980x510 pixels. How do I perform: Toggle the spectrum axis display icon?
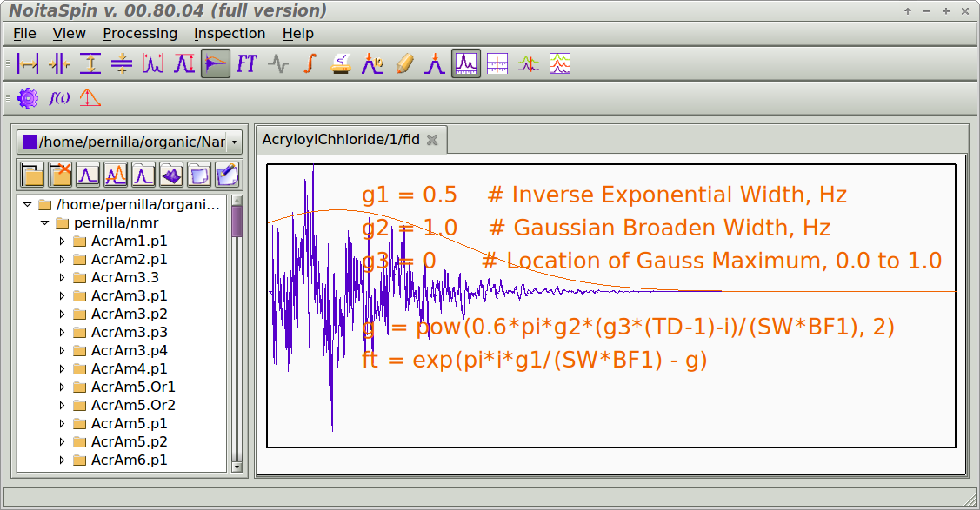466,63
